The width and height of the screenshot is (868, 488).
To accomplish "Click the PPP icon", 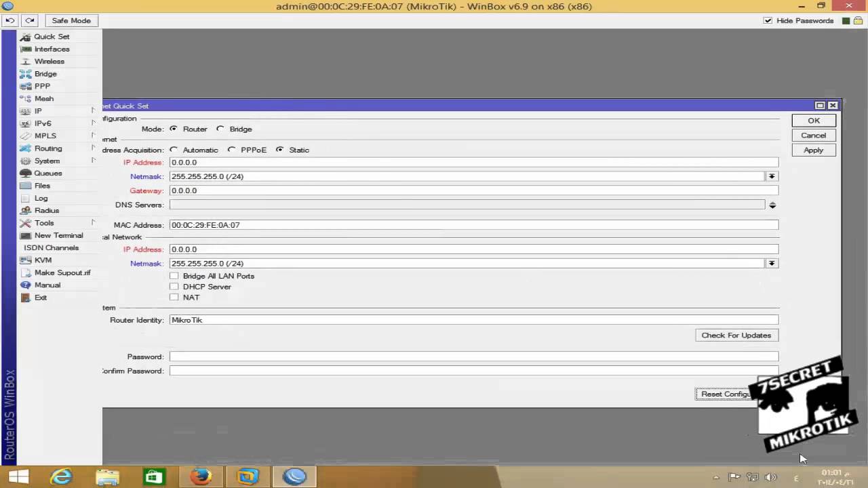I will click(25, 86).
